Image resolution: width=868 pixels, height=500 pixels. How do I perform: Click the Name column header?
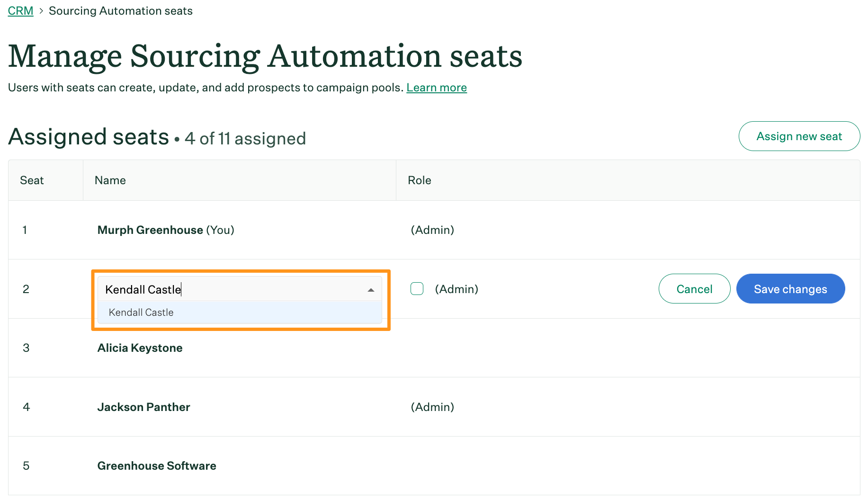[x=110, y=180]
